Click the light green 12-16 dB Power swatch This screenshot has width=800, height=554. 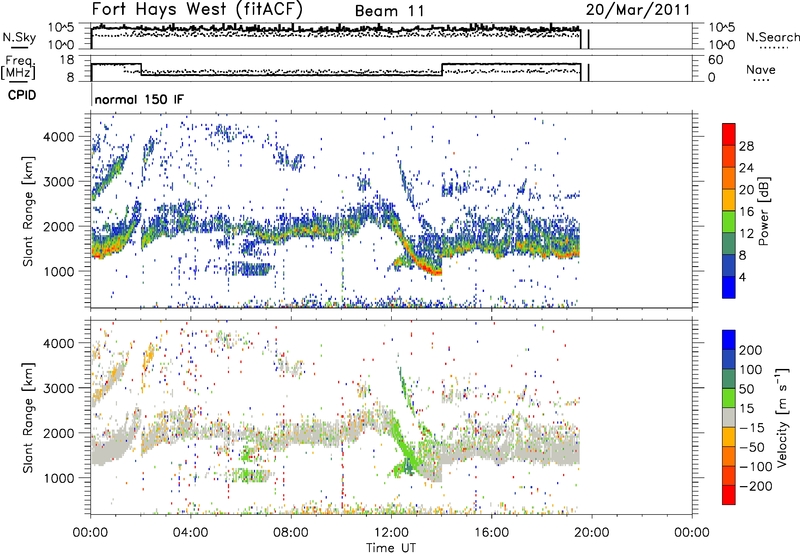(729, 222)
